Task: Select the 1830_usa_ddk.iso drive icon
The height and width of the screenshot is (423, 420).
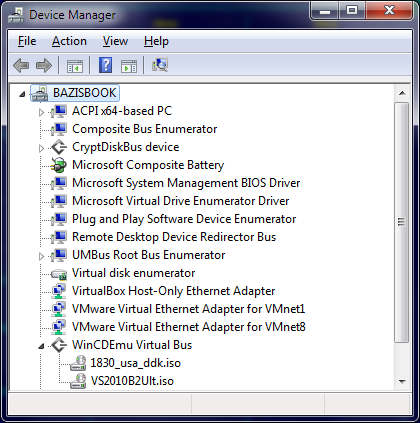Action: [78, 363]
